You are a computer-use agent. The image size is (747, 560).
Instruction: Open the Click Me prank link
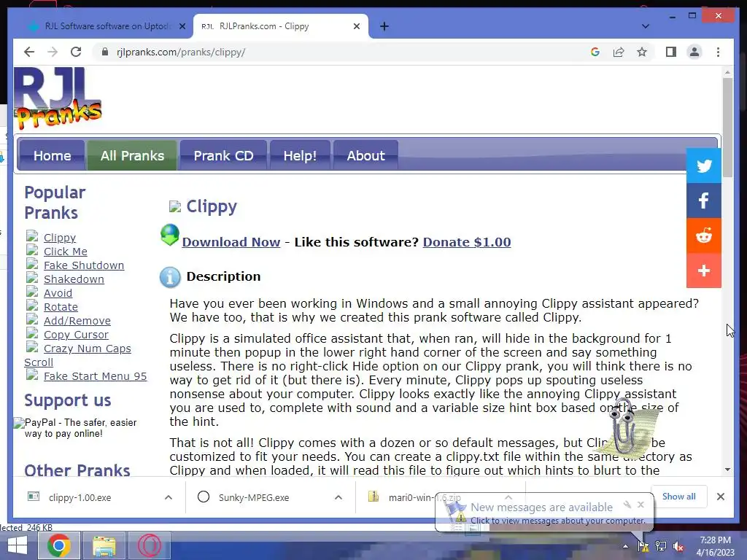(65, 252)
